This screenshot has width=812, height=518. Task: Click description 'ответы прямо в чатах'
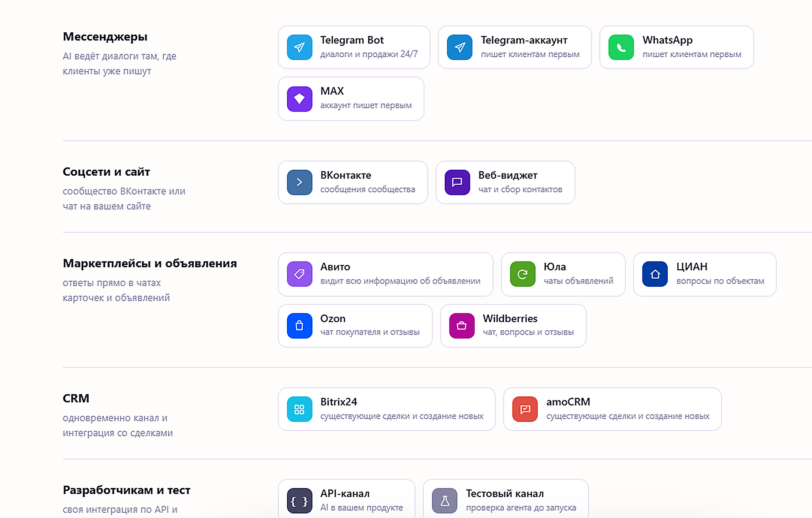pos(112,283)
